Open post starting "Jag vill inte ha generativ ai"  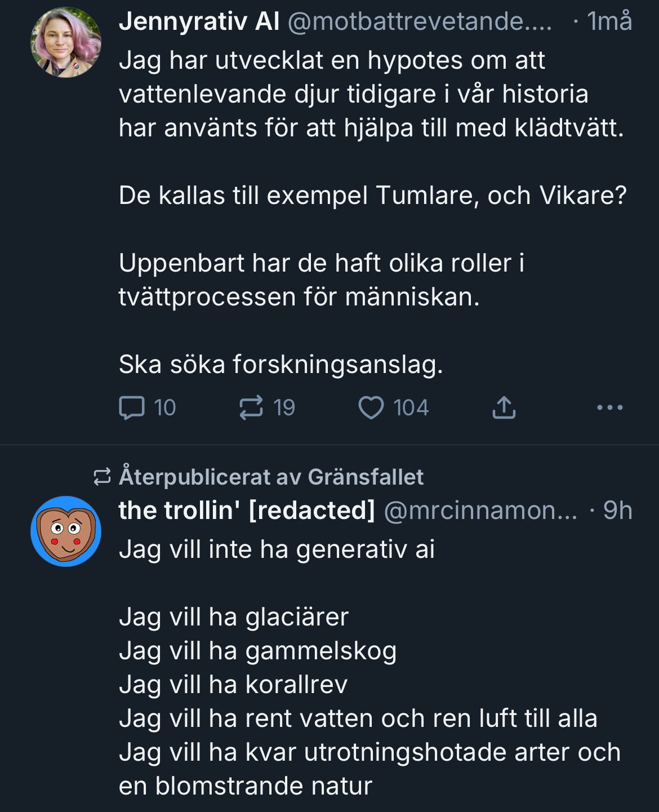pos(277,549)
